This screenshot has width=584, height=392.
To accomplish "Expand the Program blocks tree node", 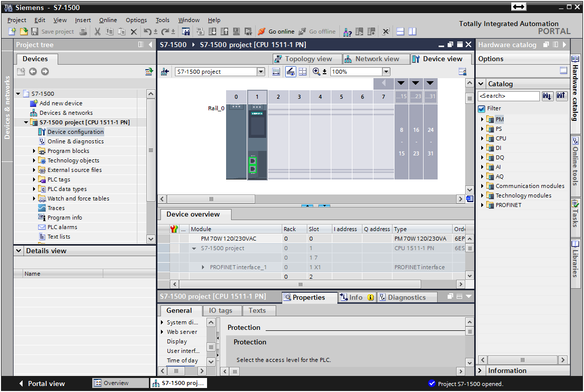I will pos(35,151).
